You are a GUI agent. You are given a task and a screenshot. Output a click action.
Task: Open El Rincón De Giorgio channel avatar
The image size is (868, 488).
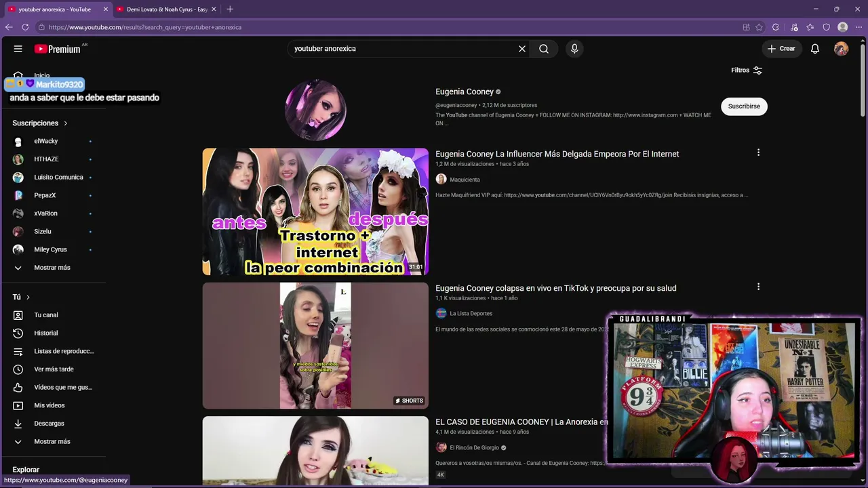(441, 447)
